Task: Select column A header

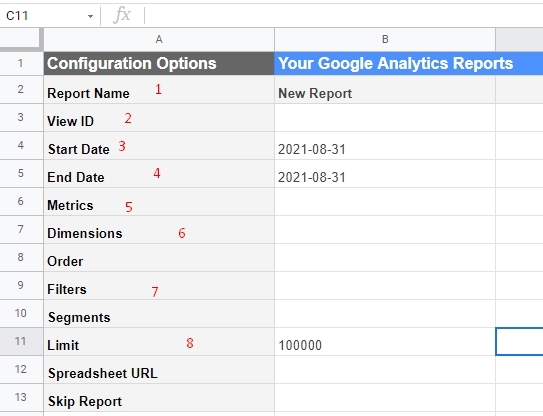Action: [159, 39]
